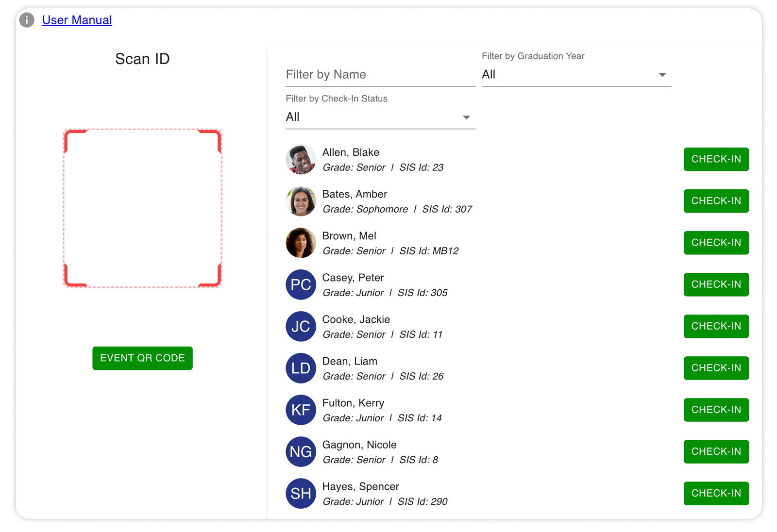The height and width of the screenshot is (532, 777).
Task: Check in Hayes, Spencer
Action: pos(716,493)
